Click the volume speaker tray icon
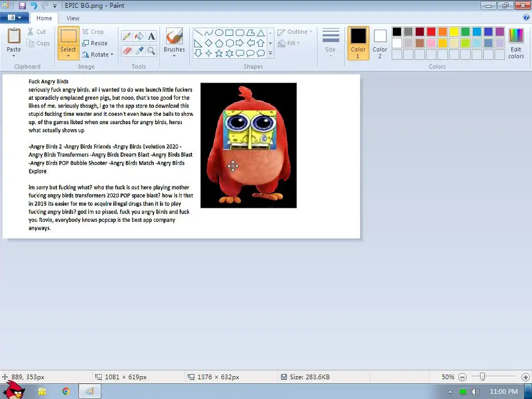 click(x=475, y=392)
